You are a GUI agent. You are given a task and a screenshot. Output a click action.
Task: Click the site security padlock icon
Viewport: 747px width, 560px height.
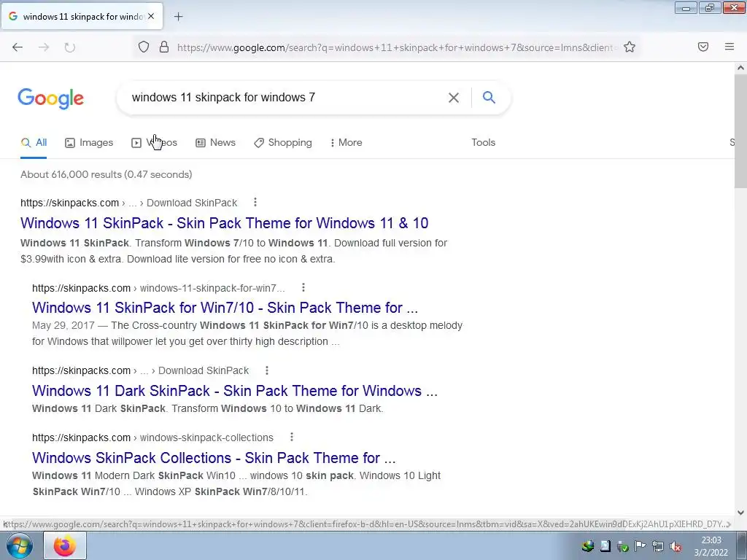pos(164,47)
